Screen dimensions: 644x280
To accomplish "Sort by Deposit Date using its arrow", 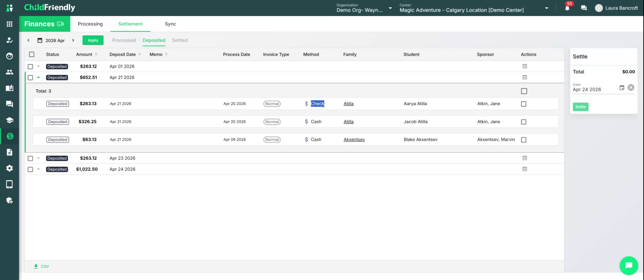I will [140, 54].
